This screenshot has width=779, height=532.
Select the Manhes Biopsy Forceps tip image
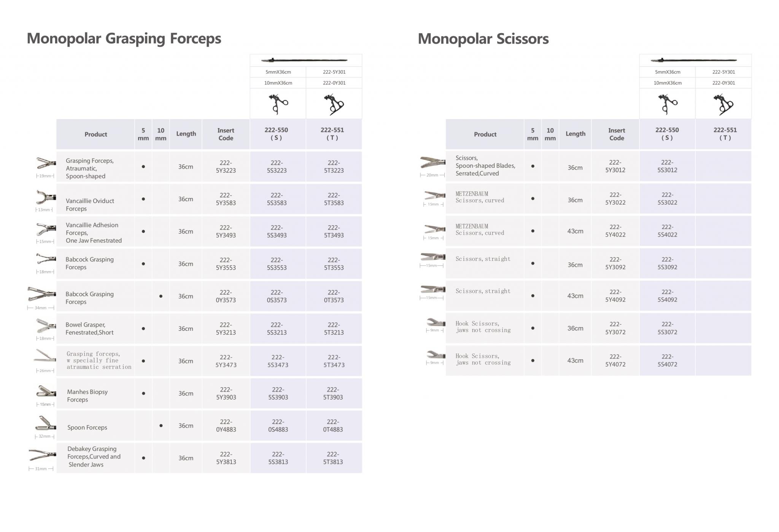tap(46, 391)
